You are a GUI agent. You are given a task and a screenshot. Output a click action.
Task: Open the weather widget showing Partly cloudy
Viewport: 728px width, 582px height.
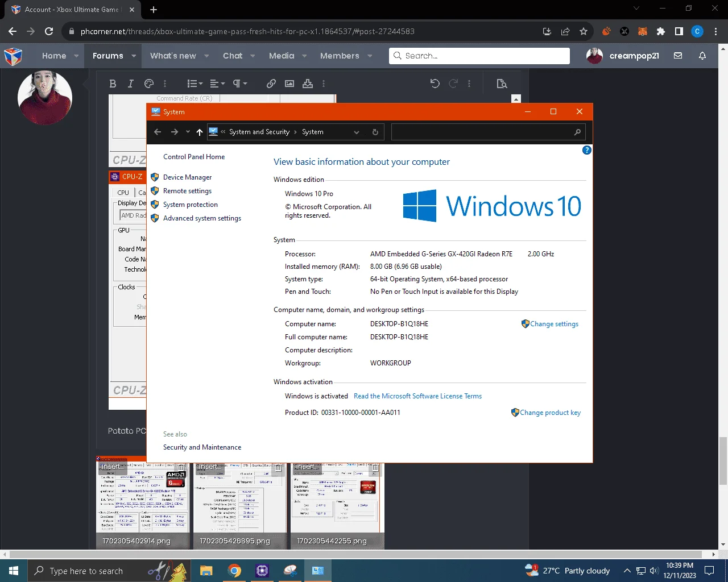click(x=567, y=571)
